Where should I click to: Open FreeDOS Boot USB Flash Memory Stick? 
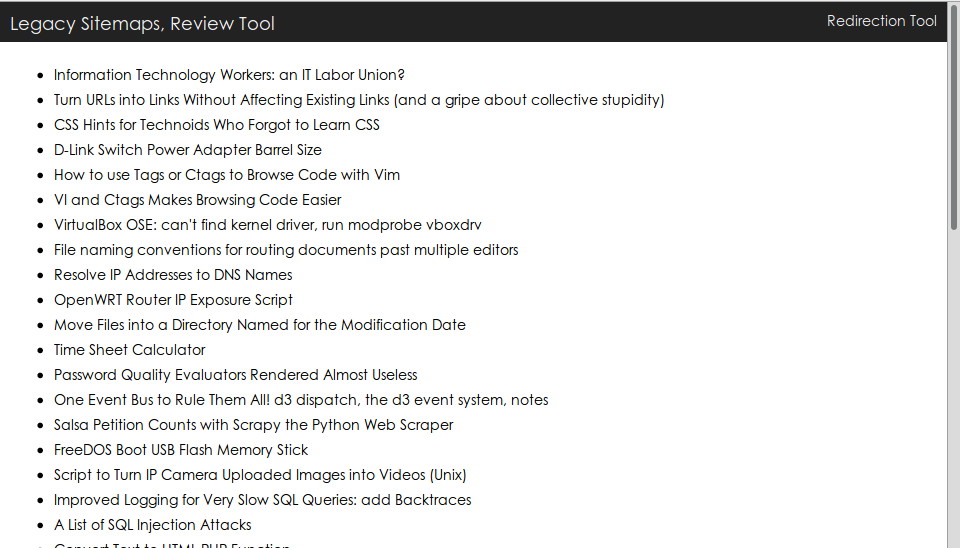coord(181,450)
